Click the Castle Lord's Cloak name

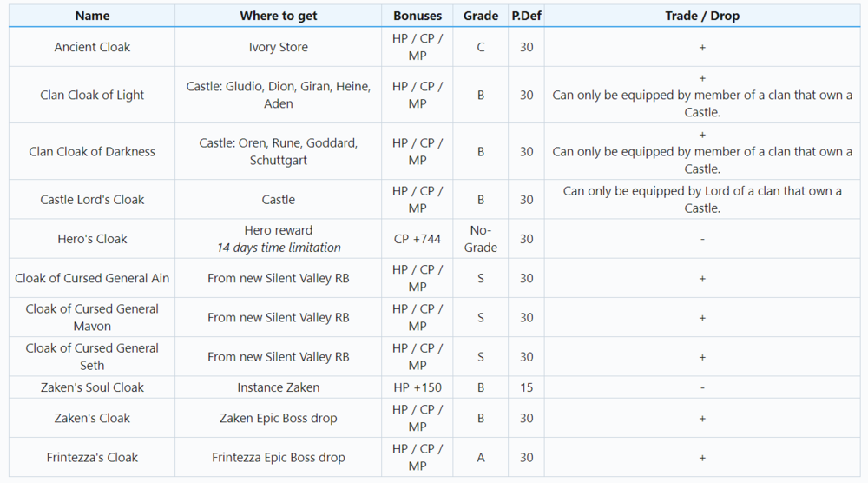tap(92, 199)
